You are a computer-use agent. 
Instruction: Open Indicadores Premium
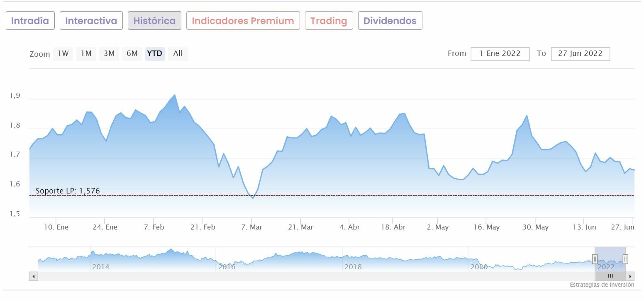tap(243, 21)
